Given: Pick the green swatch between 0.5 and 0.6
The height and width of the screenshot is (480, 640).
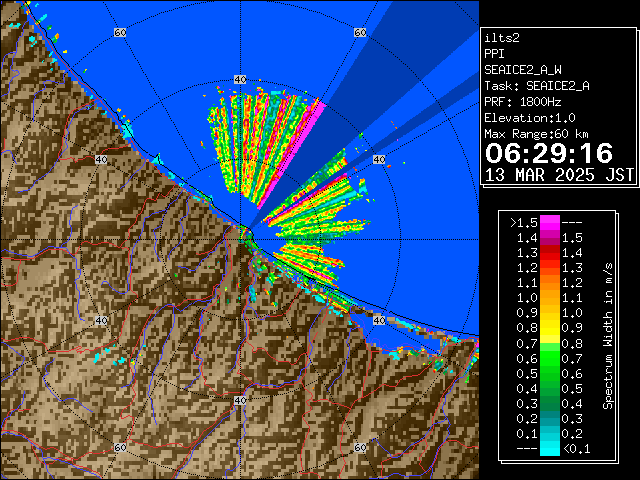Looking at the screenshot, I should point(550,373).
